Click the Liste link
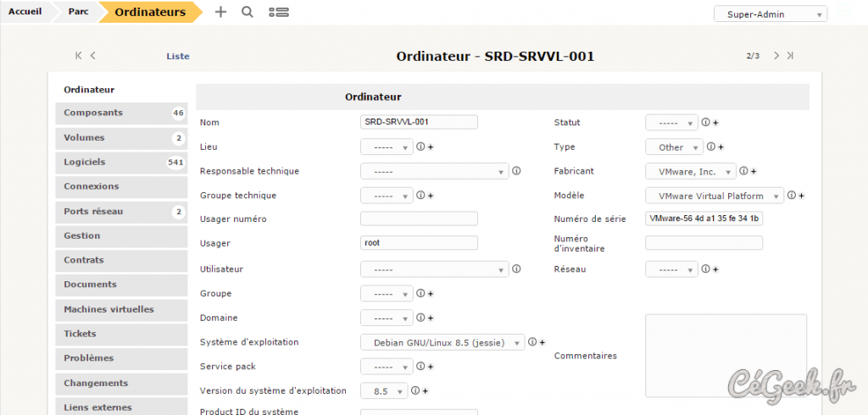This screenshot has width=868, height=415. tap(178, 57)
